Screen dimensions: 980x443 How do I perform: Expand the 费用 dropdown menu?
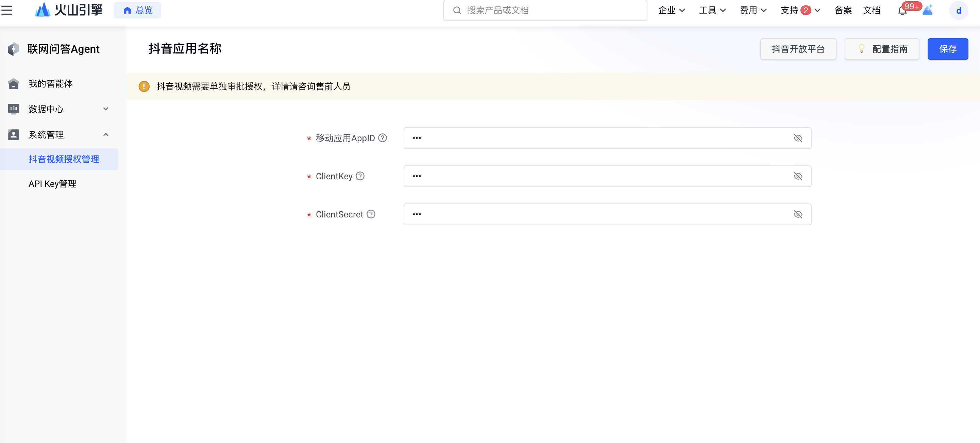(x=753, y=10)
